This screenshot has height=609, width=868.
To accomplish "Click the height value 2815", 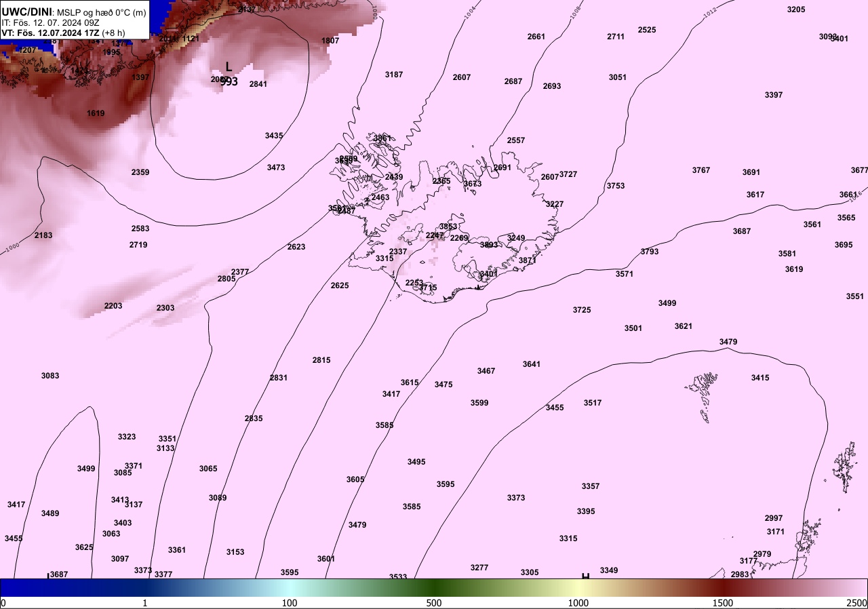I will point(321,360).
